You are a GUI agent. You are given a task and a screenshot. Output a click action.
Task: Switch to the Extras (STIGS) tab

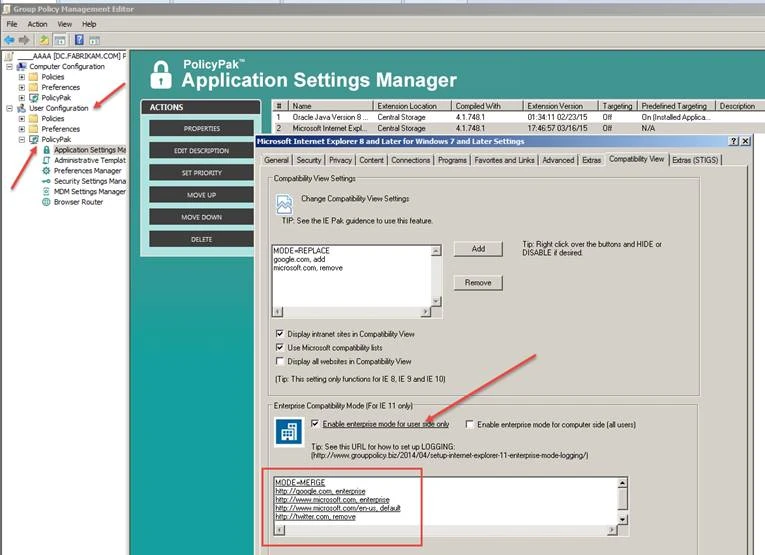point(697,159)
